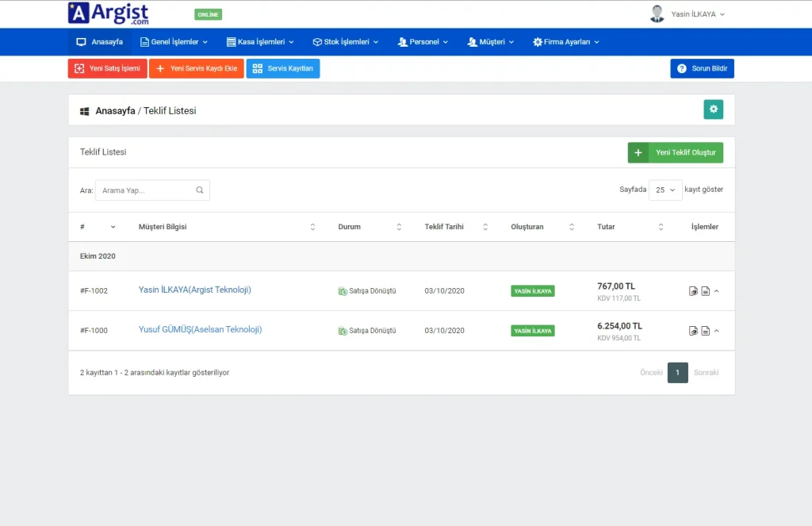Open the Kasa İşlemleri menu
The height and width of the screenshot is (526, 812).
[x=260, y=42]
